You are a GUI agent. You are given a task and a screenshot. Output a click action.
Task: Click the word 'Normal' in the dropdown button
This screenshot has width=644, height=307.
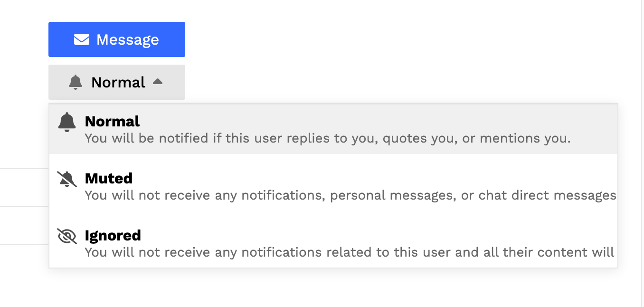pyautogui.click(x=118, y=82)
